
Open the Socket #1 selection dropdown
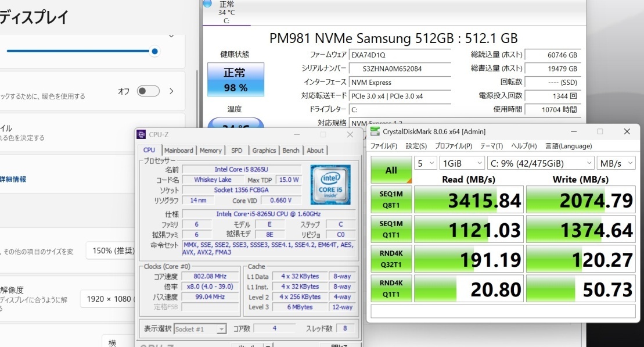click(200, 329)
